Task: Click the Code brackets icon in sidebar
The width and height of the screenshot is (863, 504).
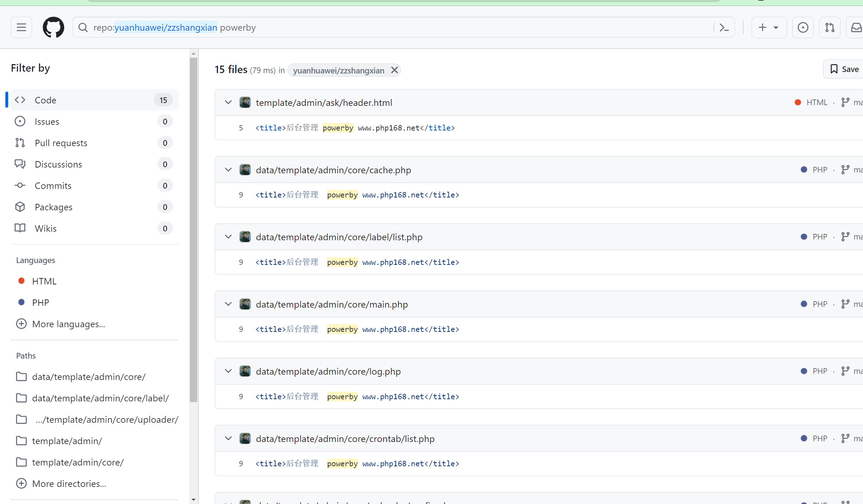Action: pyautogui.click(x=20, y=100)
